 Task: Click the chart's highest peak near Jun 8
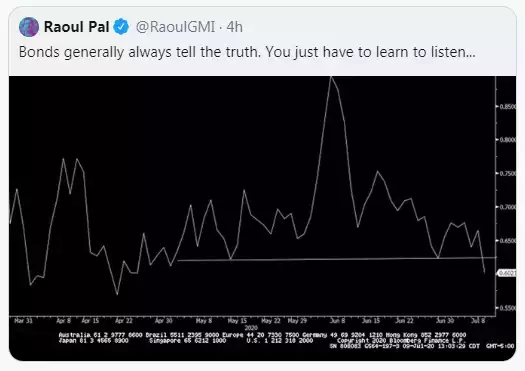331,78
